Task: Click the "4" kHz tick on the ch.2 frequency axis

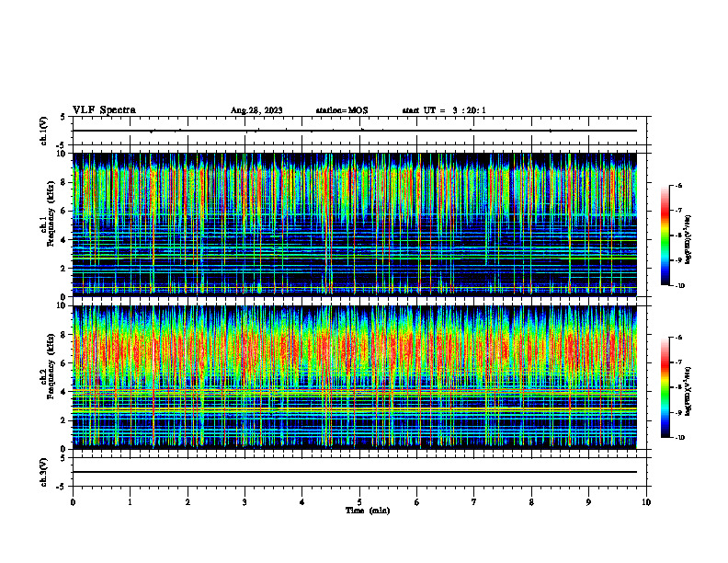Action: [64, 392]
